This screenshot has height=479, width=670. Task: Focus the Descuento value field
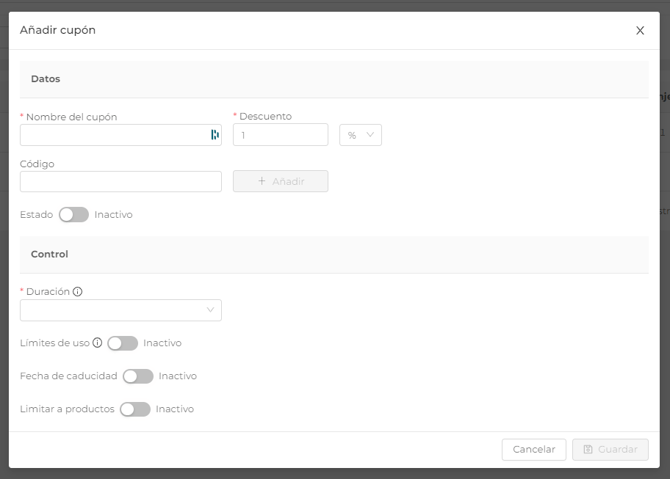280,135
